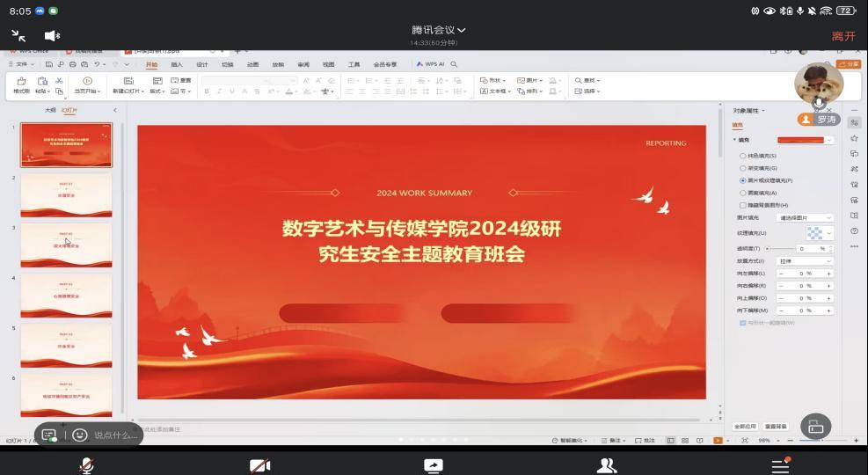Open the 图片填充 picture selection dropdown
868x475 pixels.
805,217
